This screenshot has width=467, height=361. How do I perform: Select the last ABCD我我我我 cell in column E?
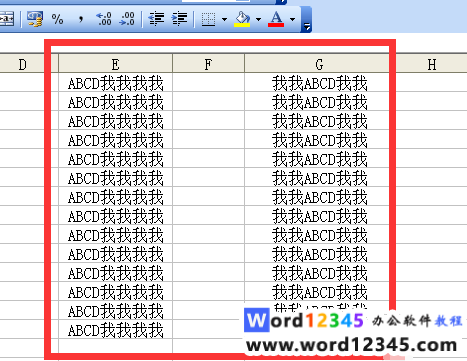pos(115,330)
